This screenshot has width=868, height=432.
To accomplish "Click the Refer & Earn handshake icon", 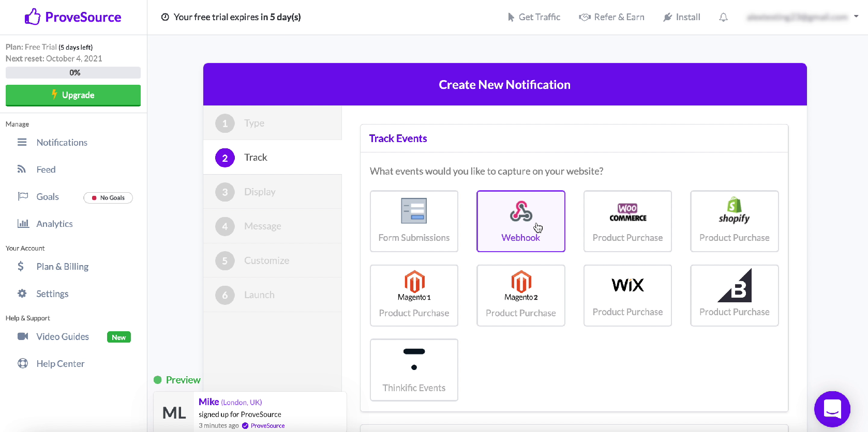I will pos(585,17).
